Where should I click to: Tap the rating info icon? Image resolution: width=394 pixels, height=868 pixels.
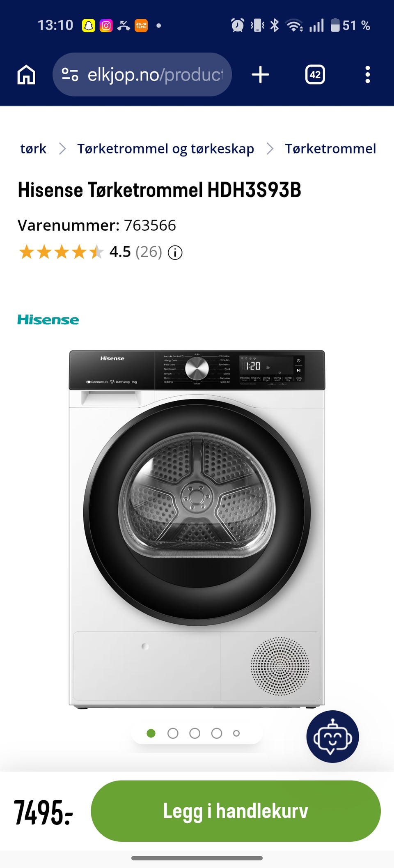tap(175, 253)
